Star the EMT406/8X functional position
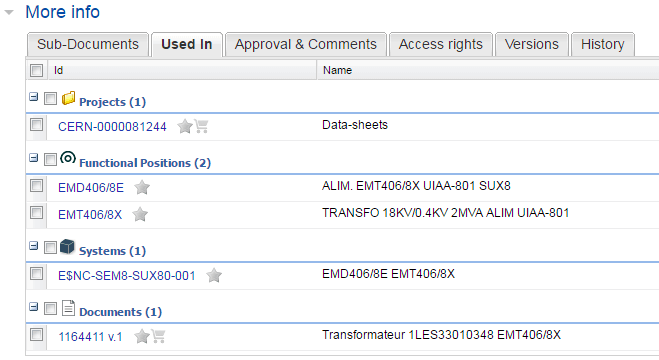This screenshot has height=360, width=659. click(140, 214)
